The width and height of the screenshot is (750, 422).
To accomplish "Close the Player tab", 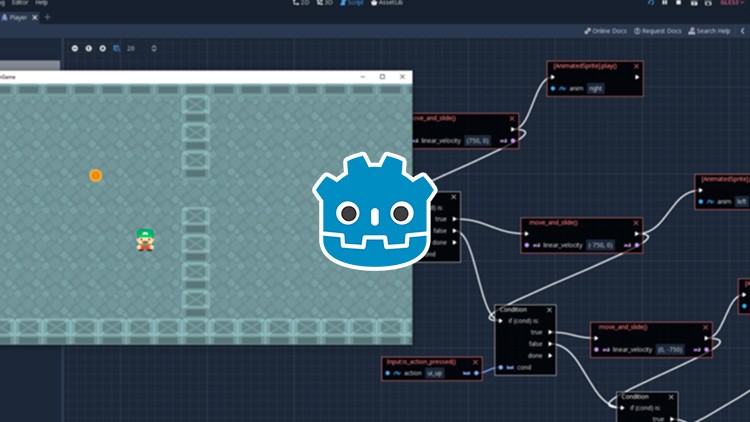I will point(35,18).
